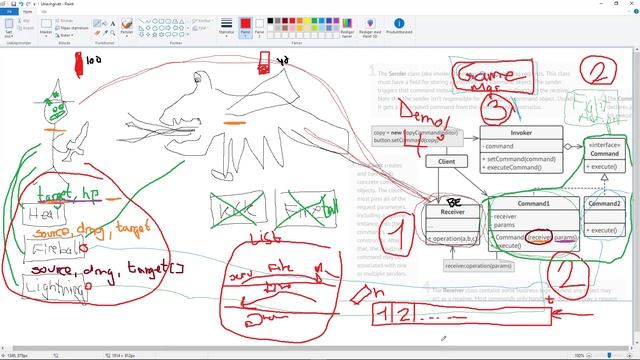
Task: Choose the Oval shape
Action: pyautogui.click(x=155, y=21)
